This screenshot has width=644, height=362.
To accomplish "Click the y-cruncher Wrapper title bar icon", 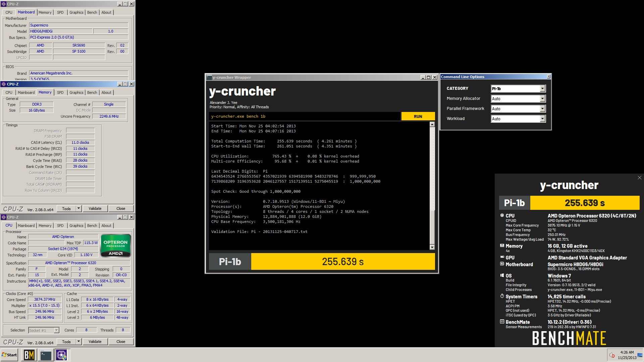I will pyautogui.click(x=209, y=77).
